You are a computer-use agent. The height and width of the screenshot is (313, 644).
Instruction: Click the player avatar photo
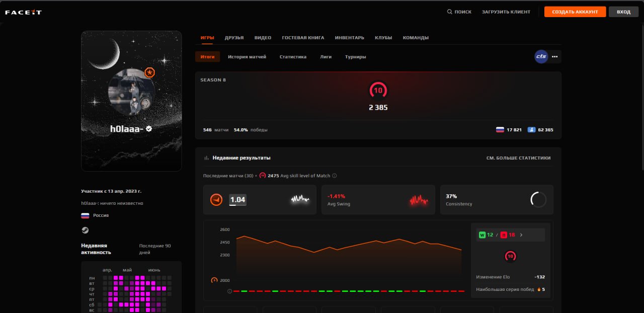point(131,92)
